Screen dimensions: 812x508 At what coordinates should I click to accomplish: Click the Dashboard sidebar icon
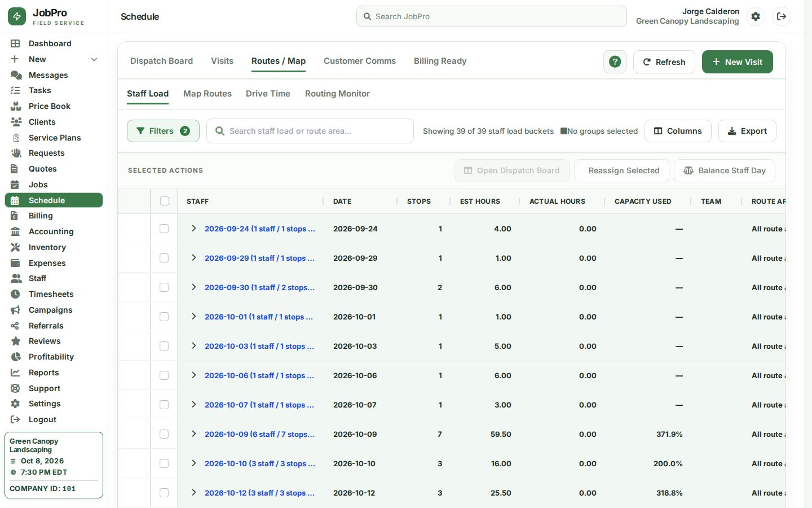pos(15,43)
